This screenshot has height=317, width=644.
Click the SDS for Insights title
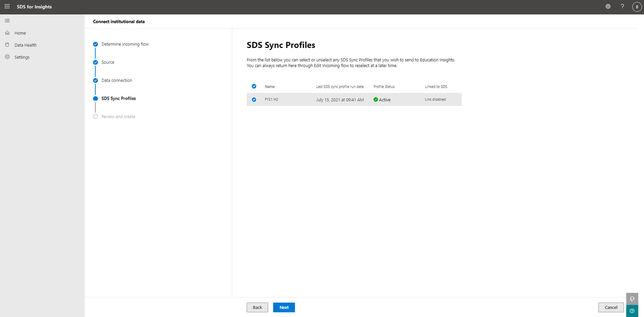35,7
